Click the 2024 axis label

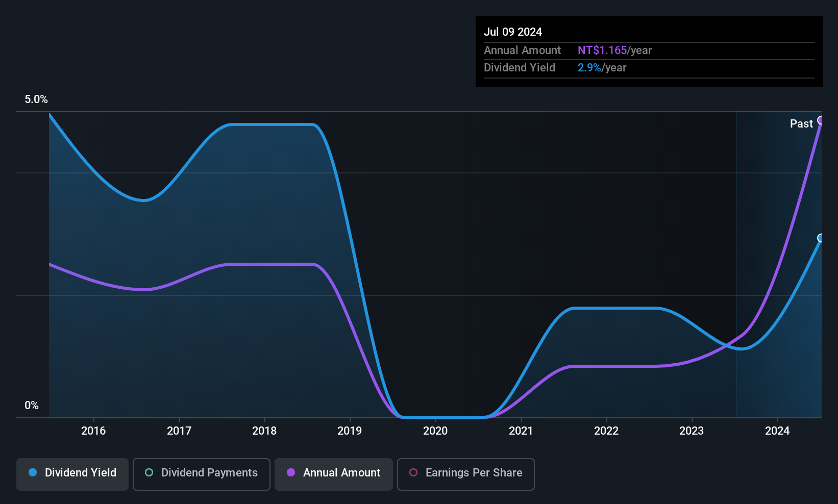(x=777, y=431)
